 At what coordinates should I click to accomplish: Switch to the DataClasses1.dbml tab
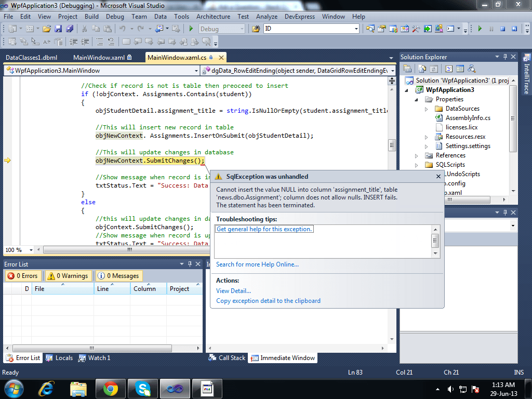click(31, 57)
